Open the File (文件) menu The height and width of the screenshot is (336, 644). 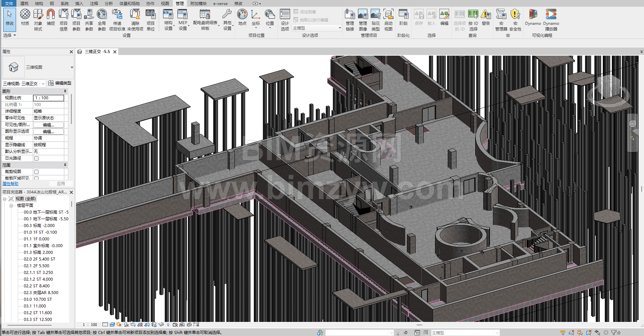click(9, 3)
